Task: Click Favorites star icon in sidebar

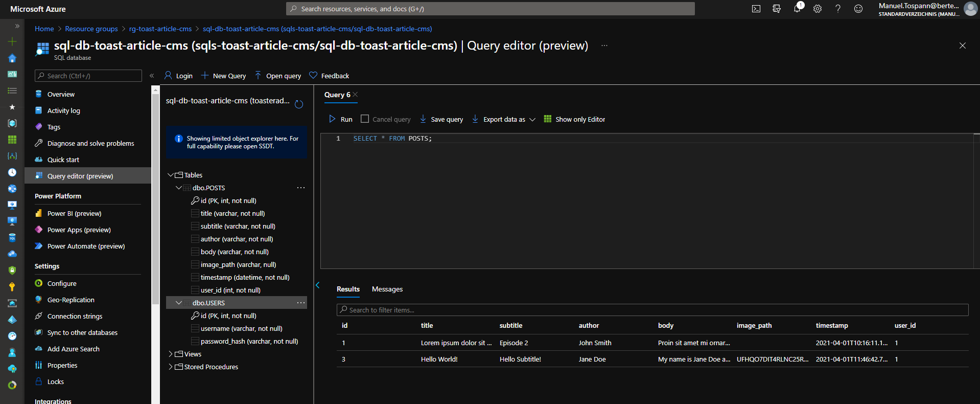Action: 12,107
